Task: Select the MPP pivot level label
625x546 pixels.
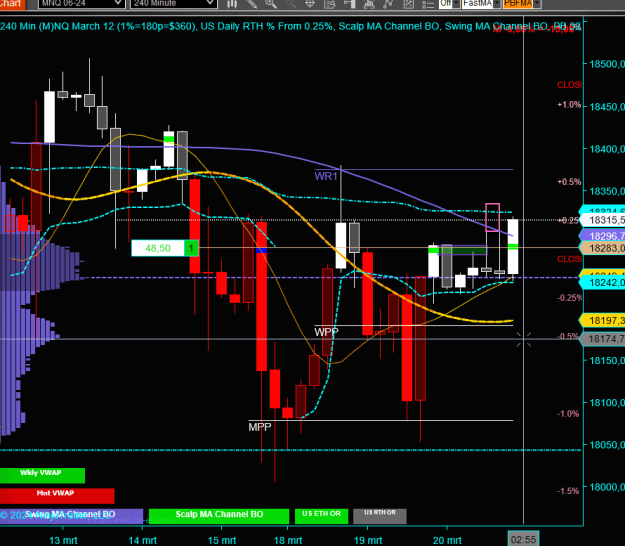Action: [x=260, y=427]
